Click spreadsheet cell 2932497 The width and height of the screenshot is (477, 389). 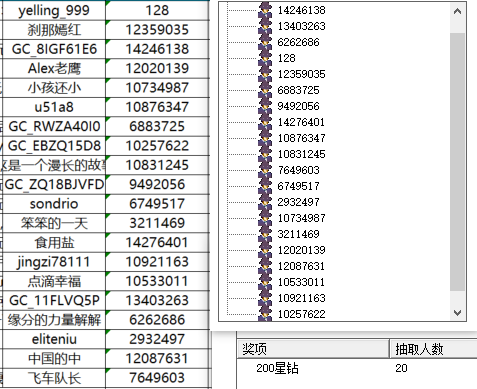[157, 339]
